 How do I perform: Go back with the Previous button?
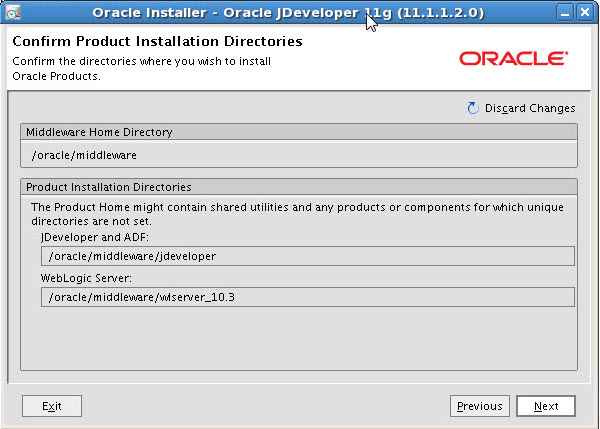(x=479, y=406)
